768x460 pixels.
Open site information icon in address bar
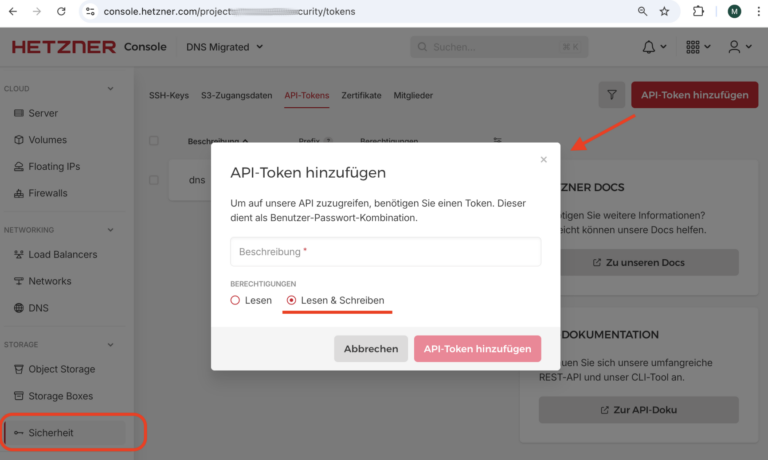click(90, 11)
